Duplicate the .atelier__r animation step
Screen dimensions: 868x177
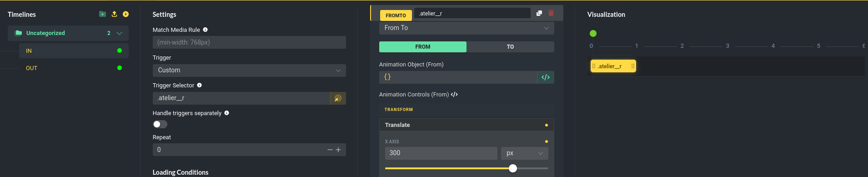click(539, 13)
